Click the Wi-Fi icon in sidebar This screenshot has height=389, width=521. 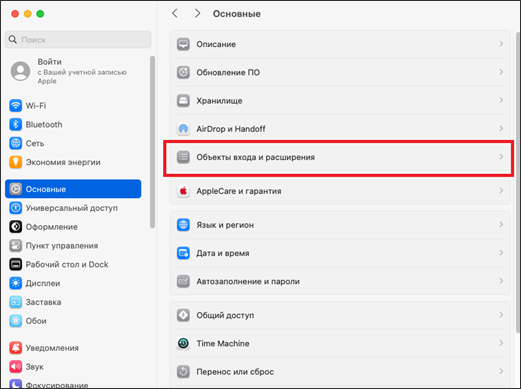coord(15,106)
